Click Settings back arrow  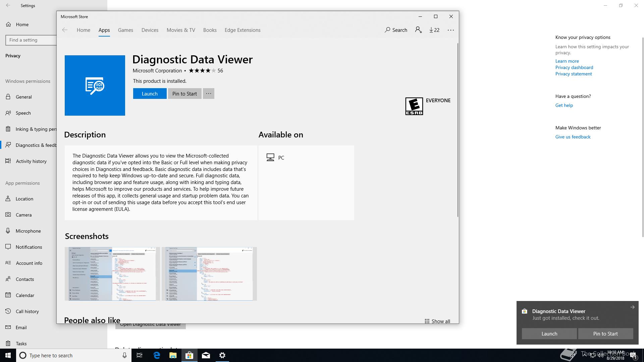[8, 6]
